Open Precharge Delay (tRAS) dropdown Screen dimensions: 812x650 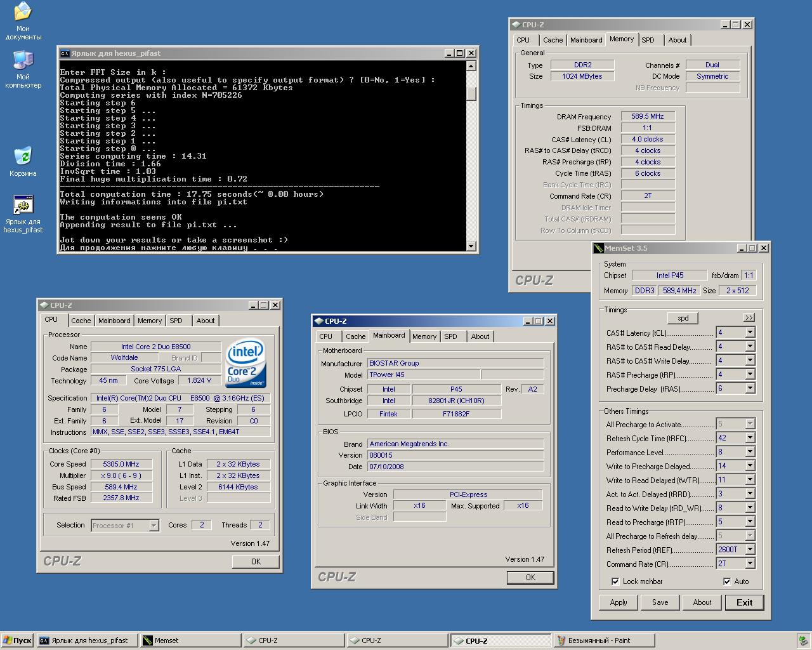(750, 388)
